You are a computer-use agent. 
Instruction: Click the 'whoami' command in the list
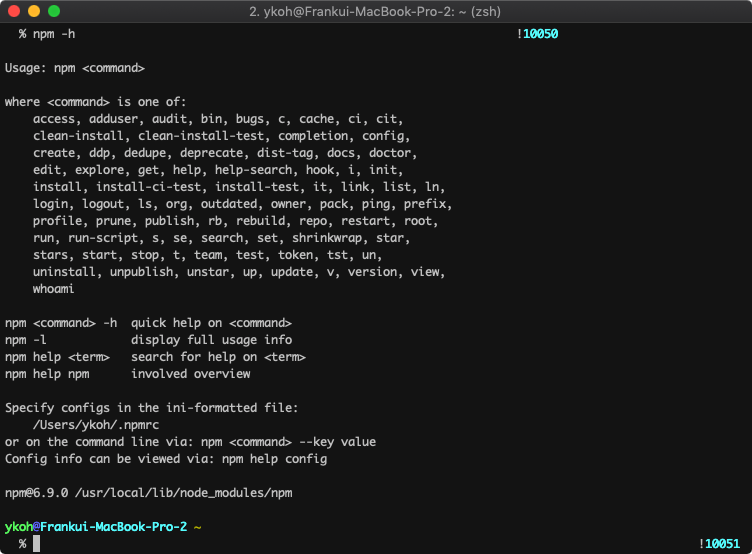coord(53,289)
